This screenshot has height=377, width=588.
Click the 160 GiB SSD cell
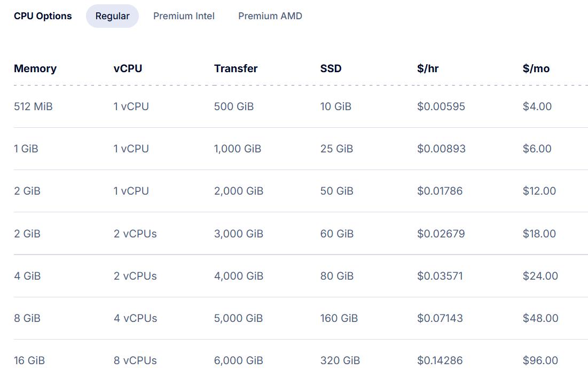(339, 318)
